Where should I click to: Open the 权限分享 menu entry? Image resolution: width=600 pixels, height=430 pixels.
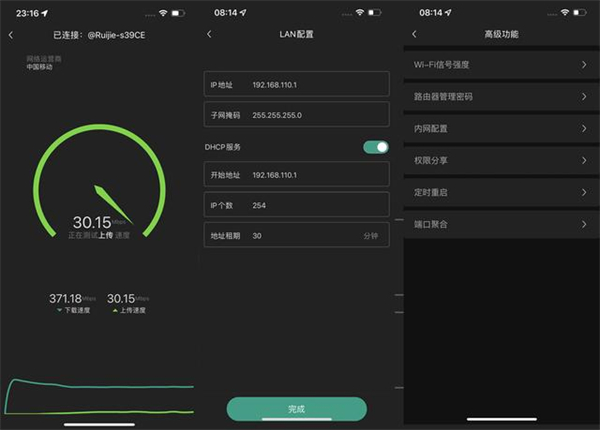tap(500, 161)
